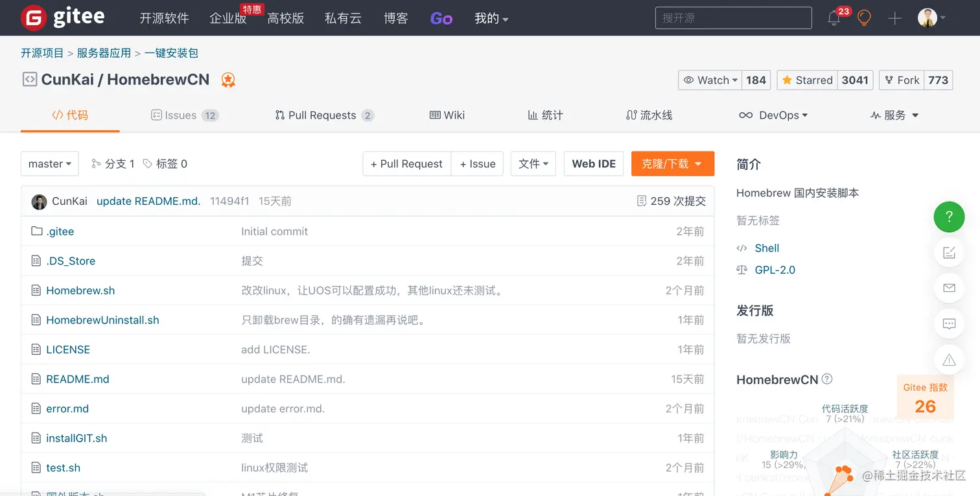Open the 流水线 tab
Screen dimensions: 980x496
649,115
